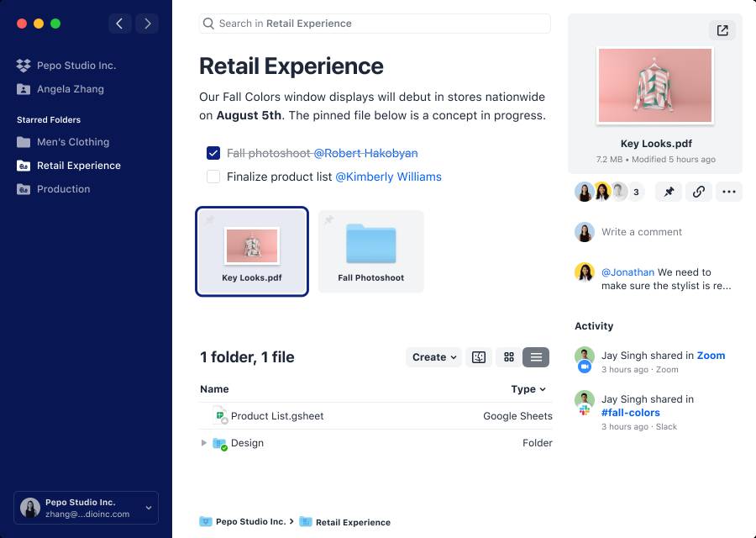Copy a link to Key Looks.pdf
The width and height of the screenshot is (756, 538).
(699, 192)
